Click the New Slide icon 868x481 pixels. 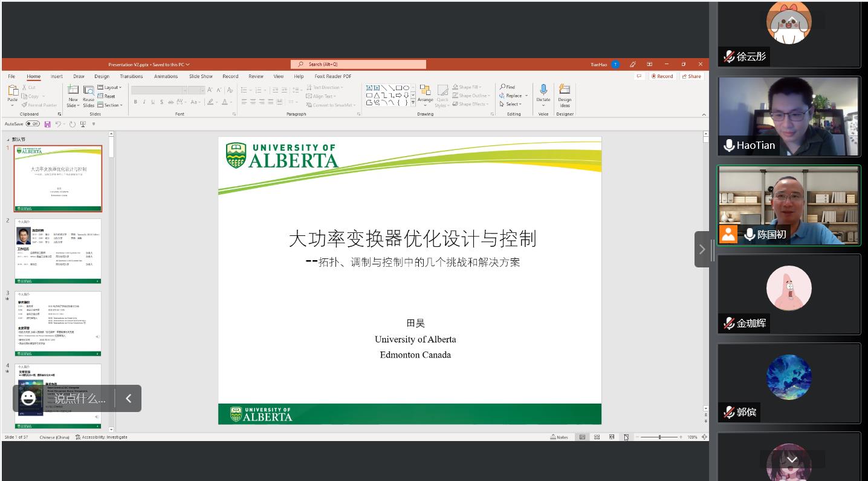click(x=73, y=90)
